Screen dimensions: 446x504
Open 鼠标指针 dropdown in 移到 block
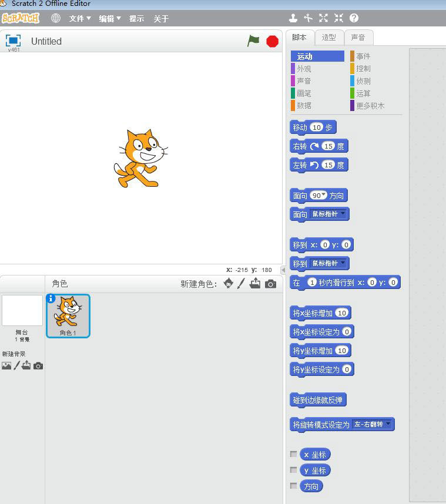click(x=329, y=264)
